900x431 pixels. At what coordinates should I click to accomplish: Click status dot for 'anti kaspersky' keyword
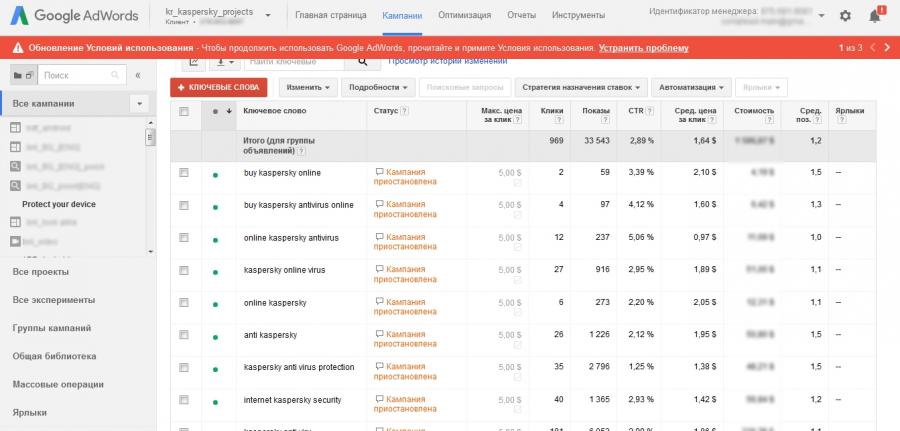(x=215, y=334)
